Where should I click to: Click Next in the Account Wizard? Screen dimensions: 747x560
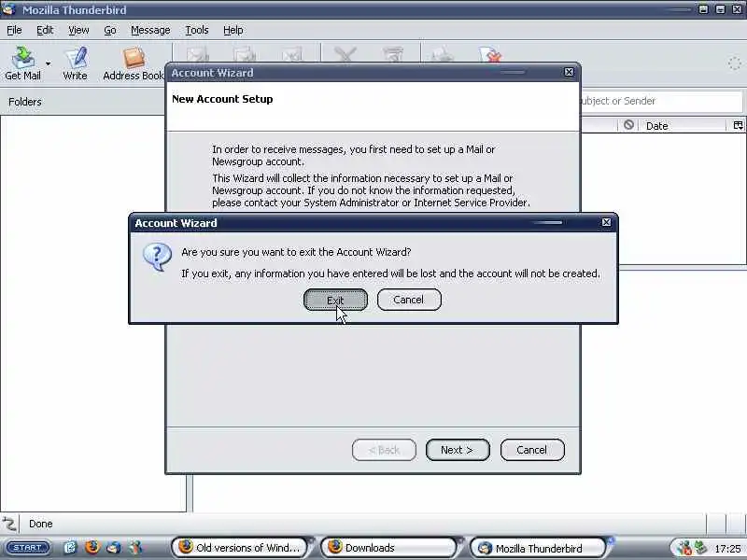458,450
